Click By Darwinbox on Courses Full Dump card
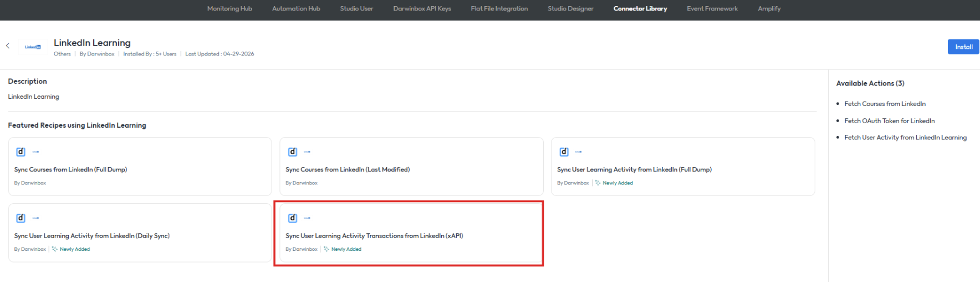980x282 pixels. 30,183
